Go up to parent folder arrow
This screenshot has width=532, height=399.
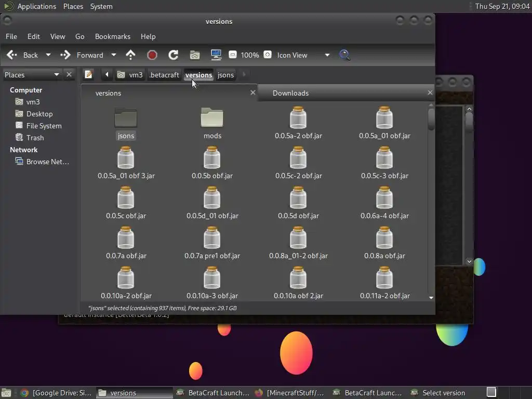click(x=130, y=55)
